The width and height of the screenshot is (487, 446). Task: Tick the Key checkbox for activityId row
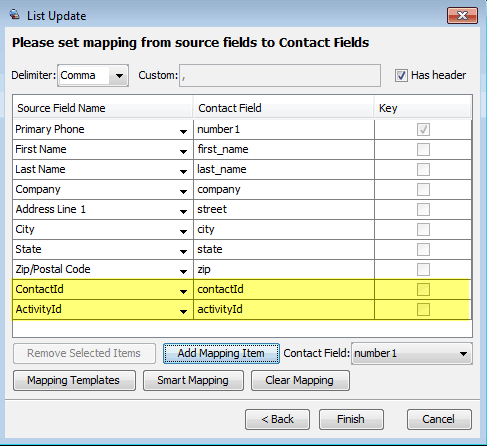pyautogui.click(x=423, y=309)
